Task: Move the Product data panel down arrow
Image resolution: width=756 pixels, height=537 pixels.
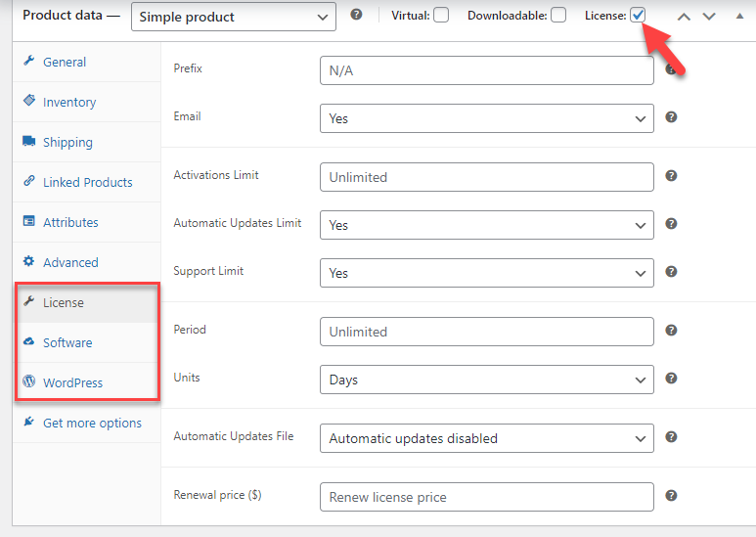Action: 709,17
